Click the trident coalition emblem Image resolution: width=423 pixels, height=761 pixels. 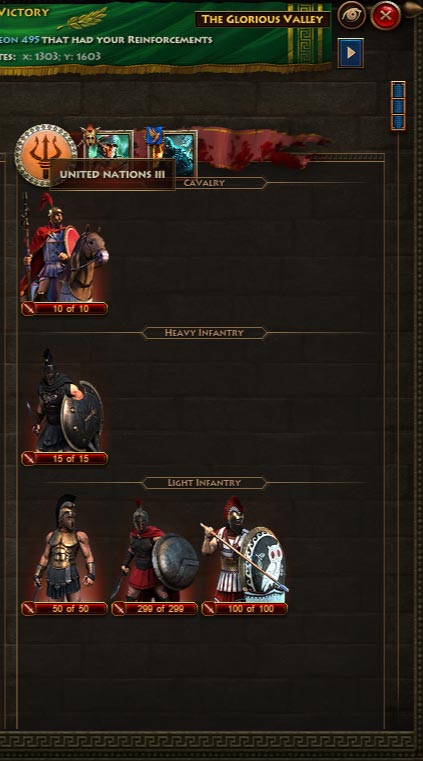tap(45, 155)
